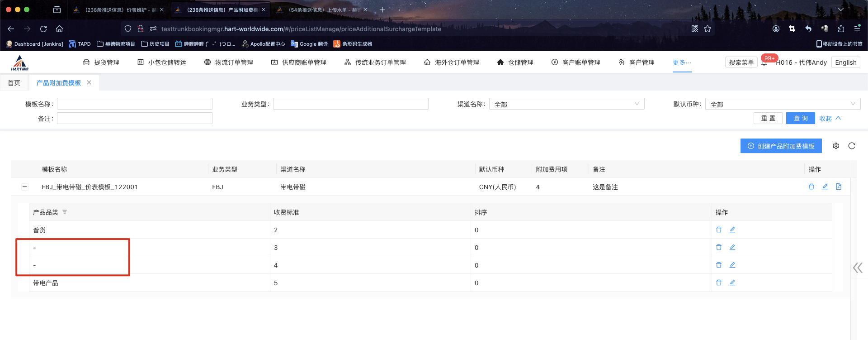868x340 pixels.
Task: Edit the 带电产品 surcharge item
Action: [x=732, y=283]
